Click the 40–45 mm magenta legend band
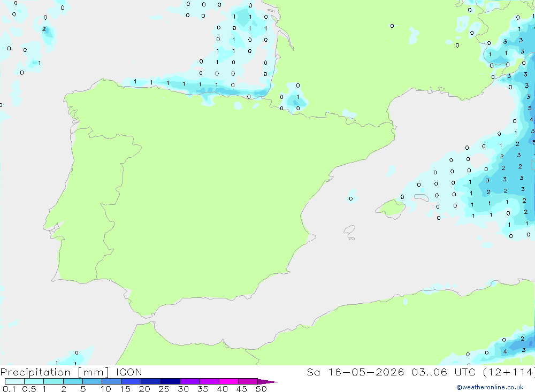The width and height of the screenshot is (535, 392). point(228,381)
